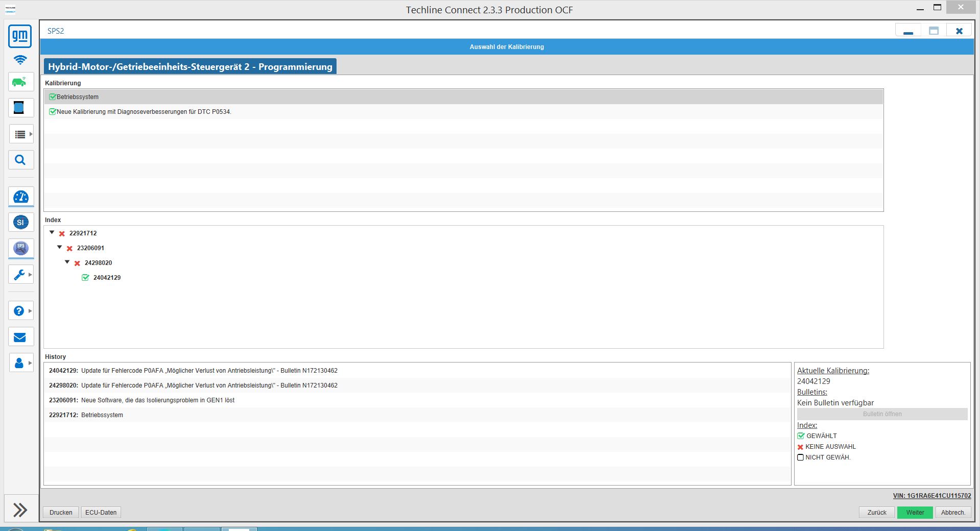Click the GM logo home icon
Image resolution: width=980 pixels, height=531 pixels.
point(20,36)
